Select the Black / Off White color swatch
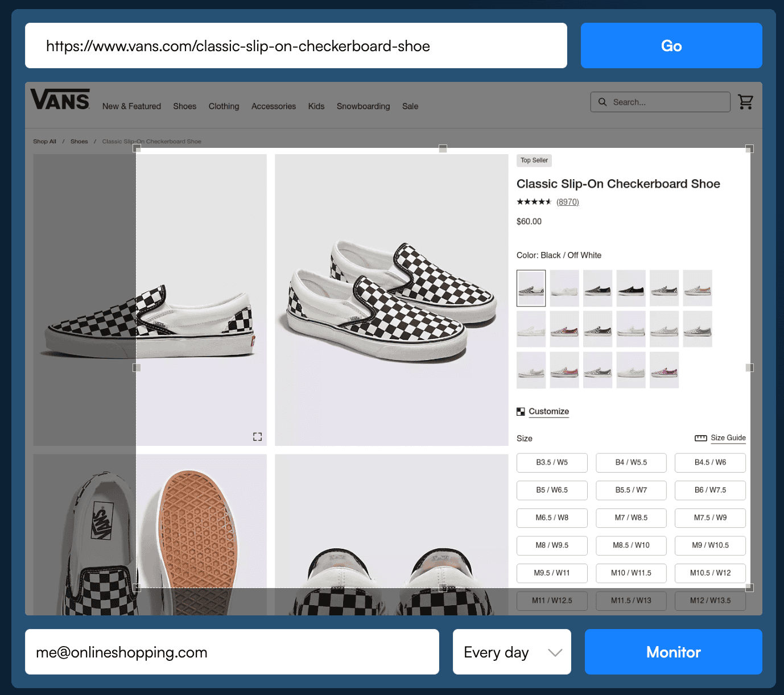The image size is (784, 695). [x=531, y=288]
